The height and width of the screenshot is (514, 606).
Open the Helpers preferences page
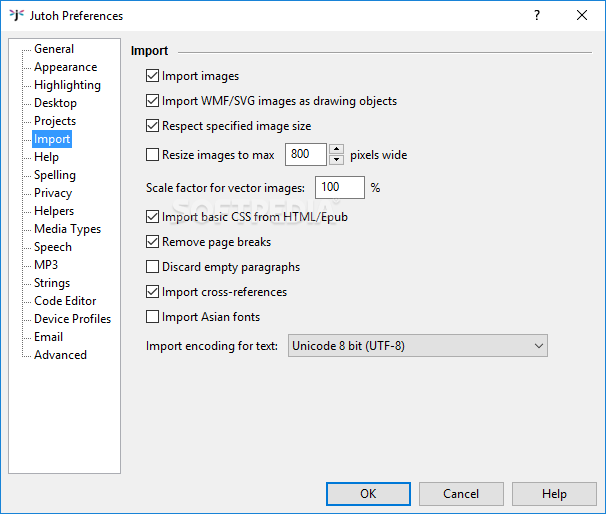coord(54,211)
